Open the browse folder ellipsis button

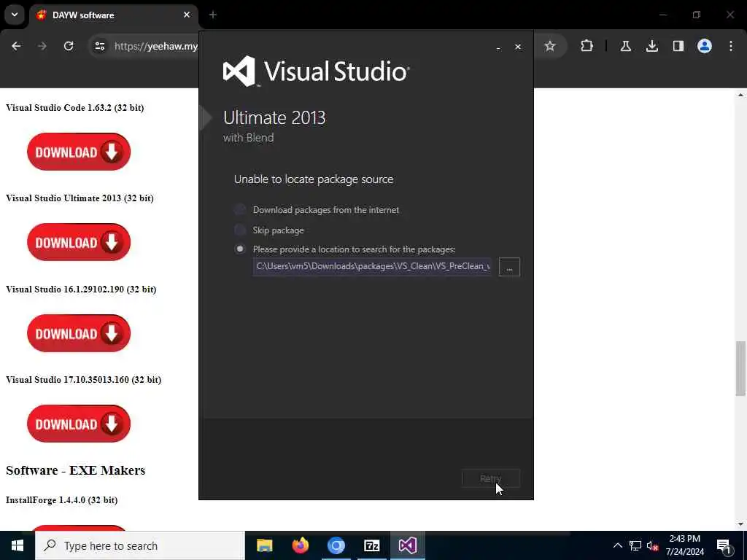point(509,267)
